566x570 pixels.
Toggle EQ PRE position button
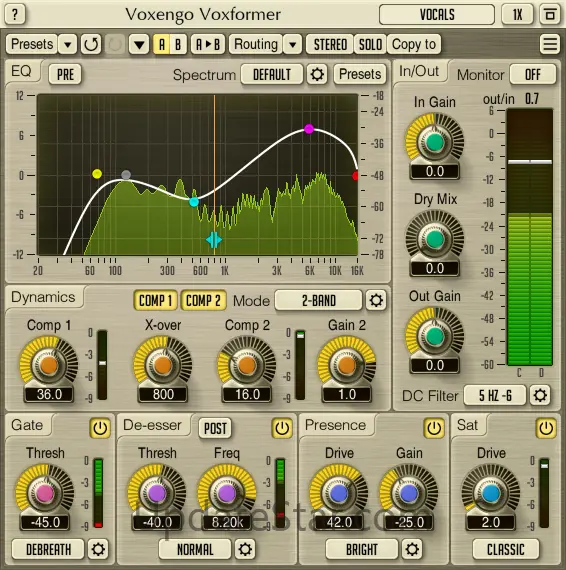[65, 74]
